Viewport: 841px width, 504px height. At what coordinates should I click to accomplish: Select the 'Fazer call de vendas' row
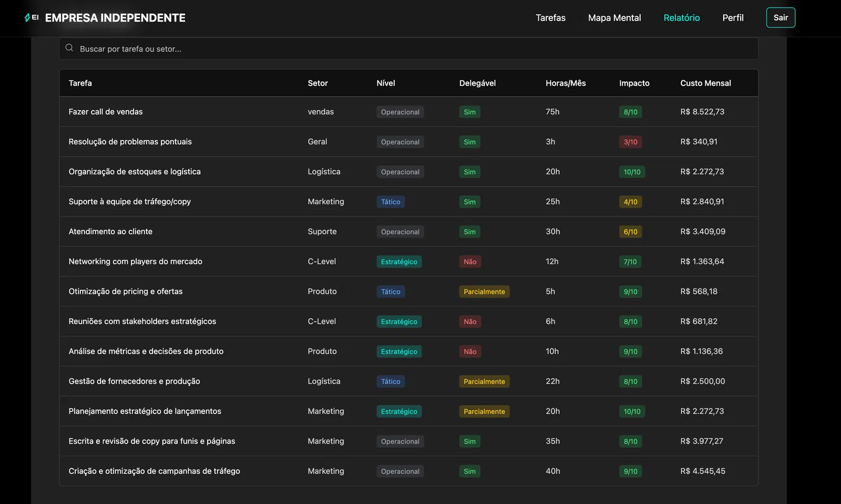(x=408, y=111)
